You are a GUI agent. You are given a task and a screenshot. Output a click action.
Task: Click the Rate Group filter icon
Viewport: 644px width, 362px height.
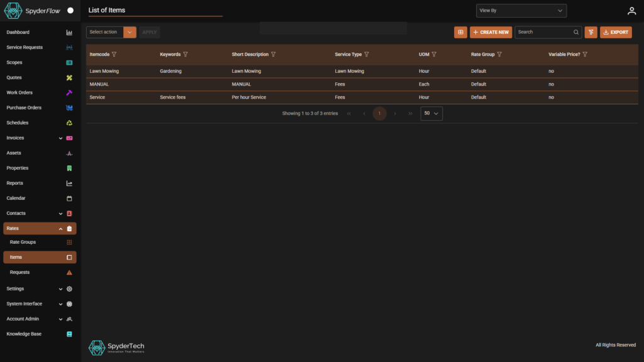click(499, 55)
